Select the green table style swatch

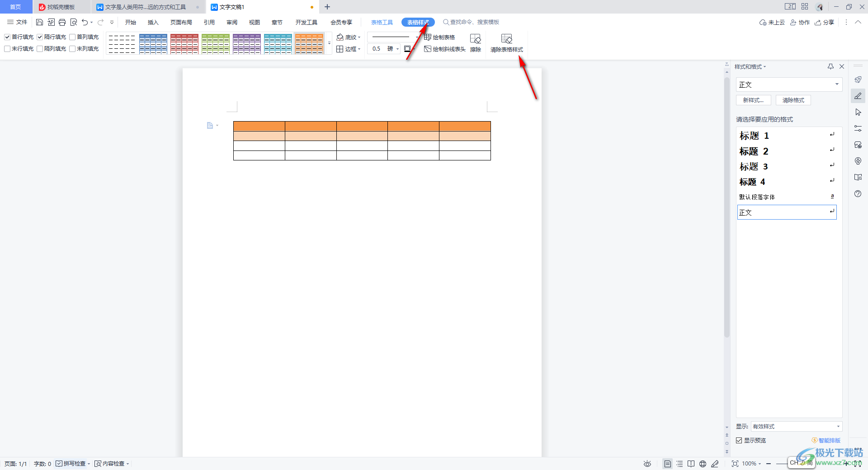(x=216, y=44)
